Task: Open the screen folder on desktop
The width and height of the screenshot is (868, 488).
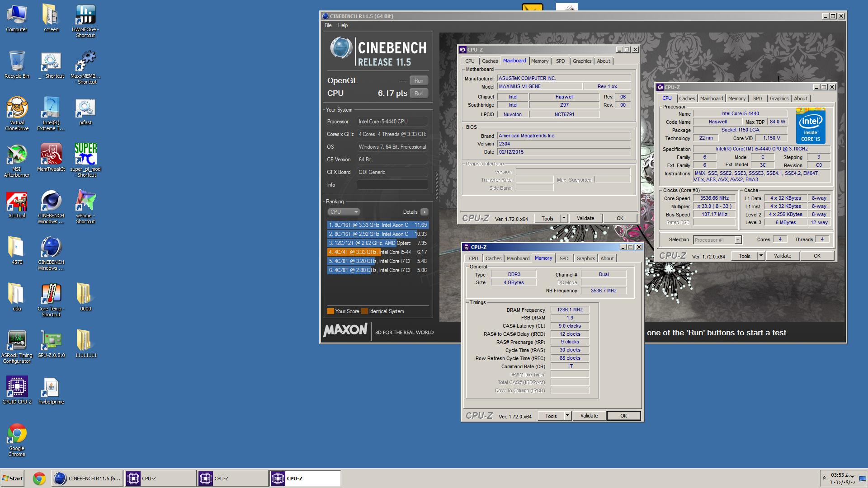Action: pos(51,18)
